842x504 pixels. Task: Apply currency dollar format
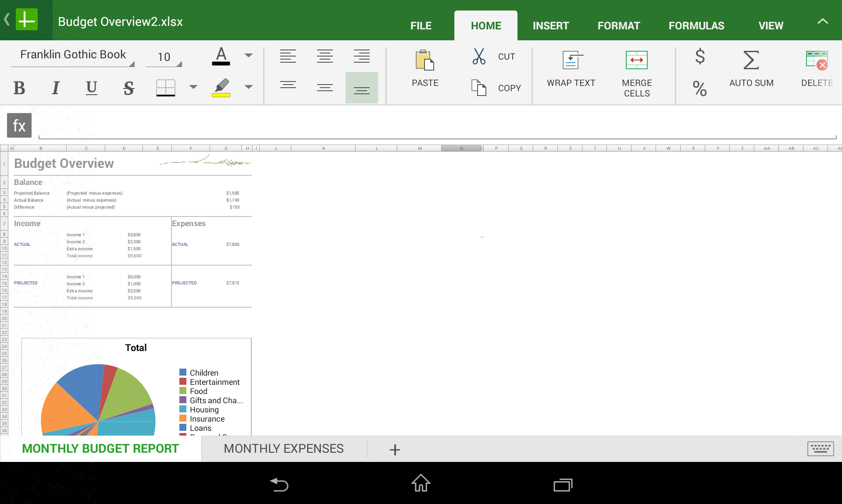[x=700, y=57]
